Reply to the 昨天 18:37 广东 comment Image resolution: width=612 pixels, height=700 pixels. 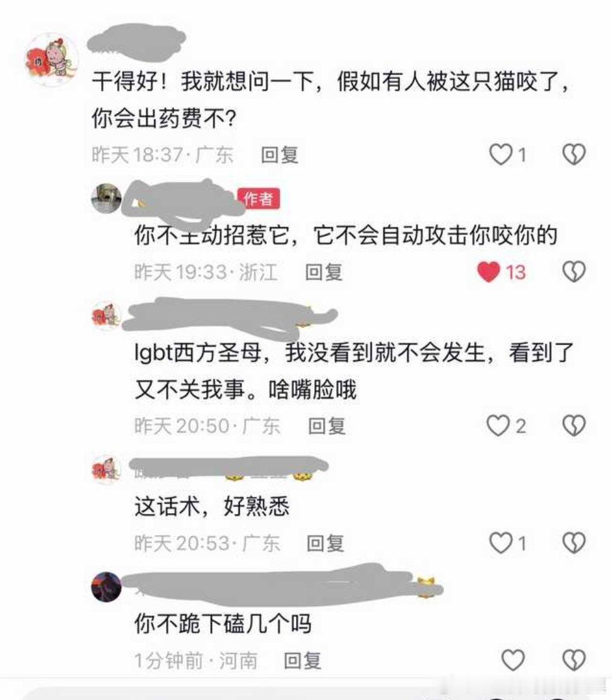(280, 155)
